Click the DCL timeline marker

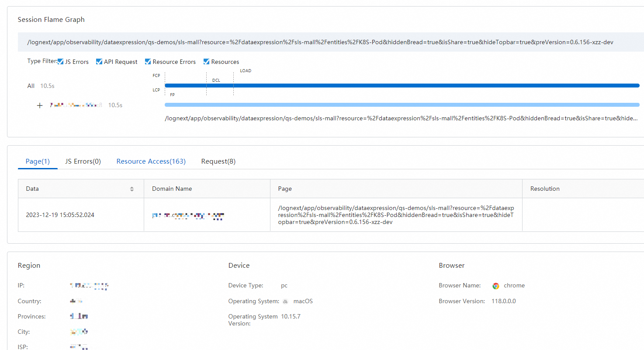(x=216, y=80)
